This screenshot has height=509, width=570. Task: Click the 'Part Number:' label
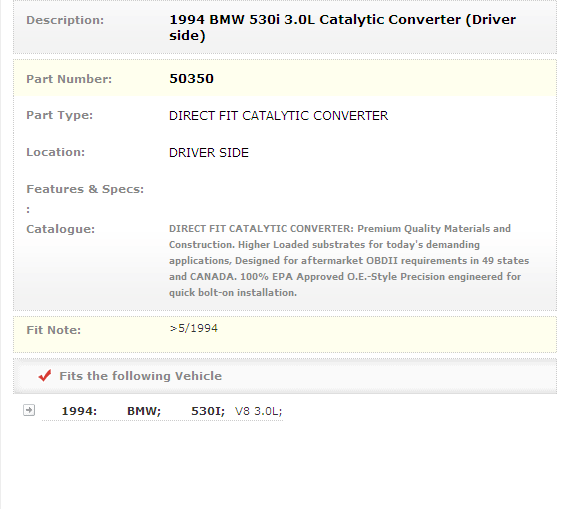[69, 79]
